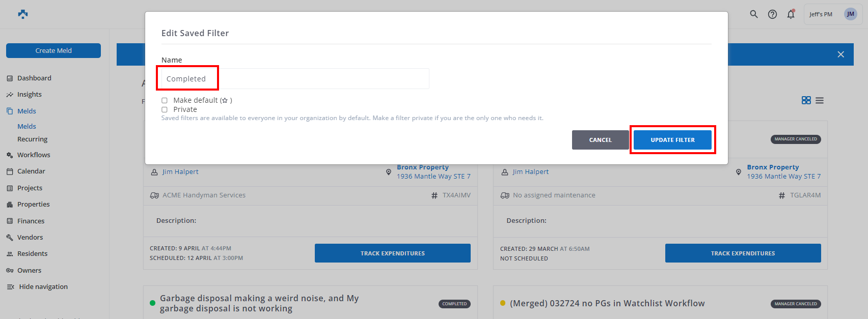Screen dimensions: 868x319
Task: Click the JM user avatar
Action: point(850,14)
